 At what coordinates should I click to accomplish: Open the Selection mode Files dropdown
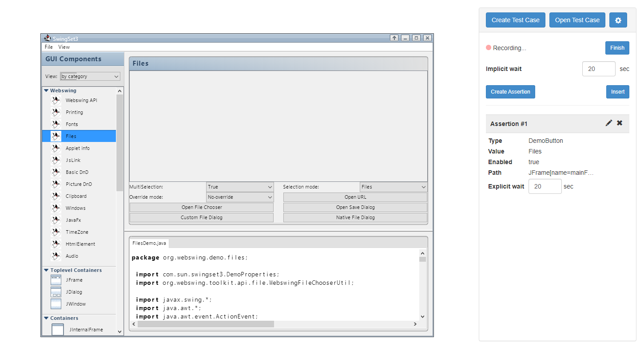pyautogui.click(x=394, y=187)
